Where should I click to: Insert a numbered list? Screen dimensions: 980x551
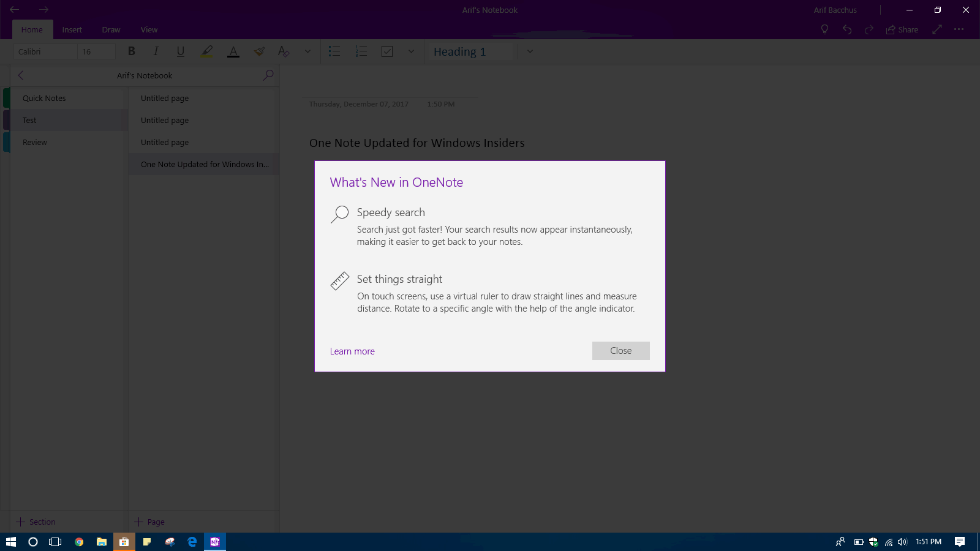(361, 51)
